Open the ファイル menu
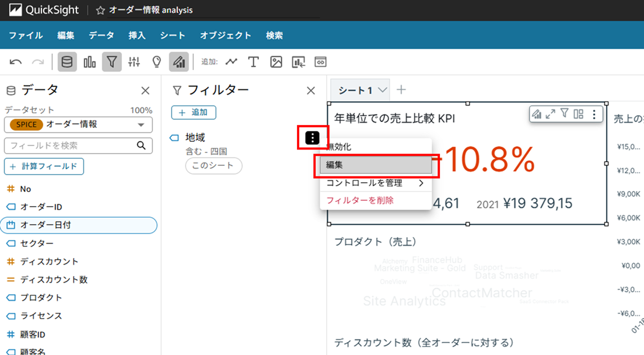Screen dimensions: 644x355 pyautogui.click(x=26, y=36)
